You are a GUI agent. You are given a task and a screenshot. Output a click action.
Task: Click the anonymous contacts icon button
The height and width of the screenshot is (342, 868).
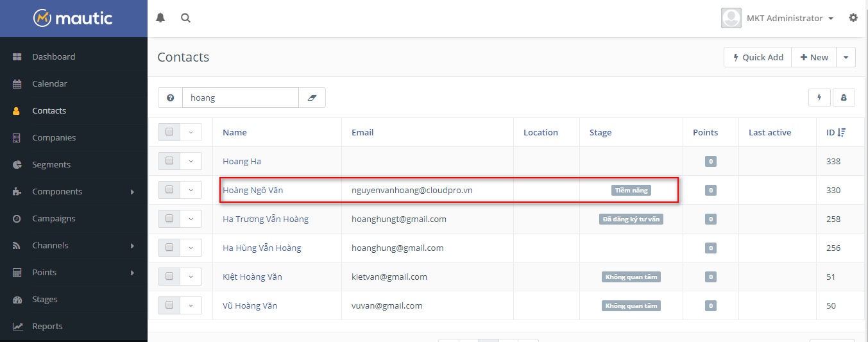coord(844,98)
